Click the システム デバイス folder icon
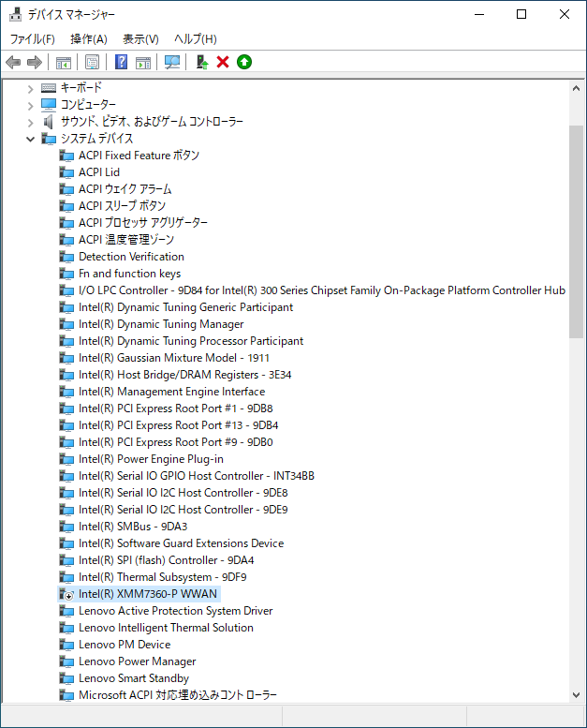The image size is (587, 728). tap(49, 139)
